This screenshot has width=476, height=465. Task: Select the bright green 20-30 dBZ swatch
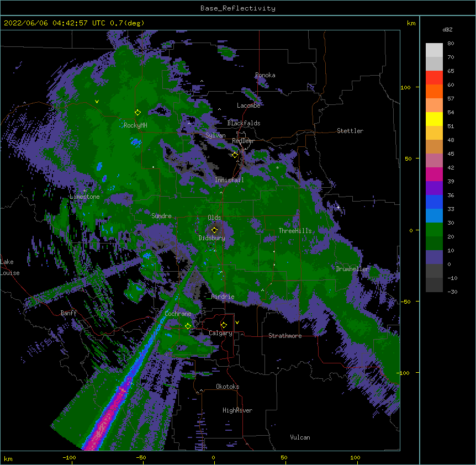[x=434, y=230]
